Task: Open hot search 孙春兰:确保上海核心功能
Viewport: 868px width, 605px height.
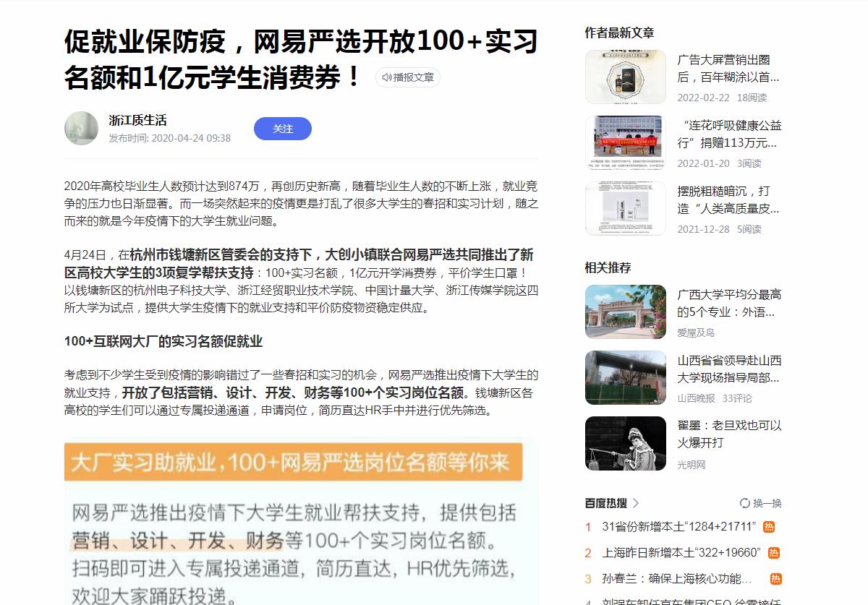Action: click(677, 579)
